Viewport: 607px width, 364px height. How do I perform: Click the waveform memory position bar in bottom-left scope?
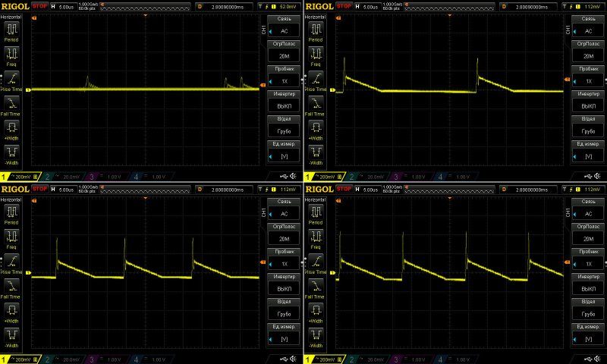143,187
